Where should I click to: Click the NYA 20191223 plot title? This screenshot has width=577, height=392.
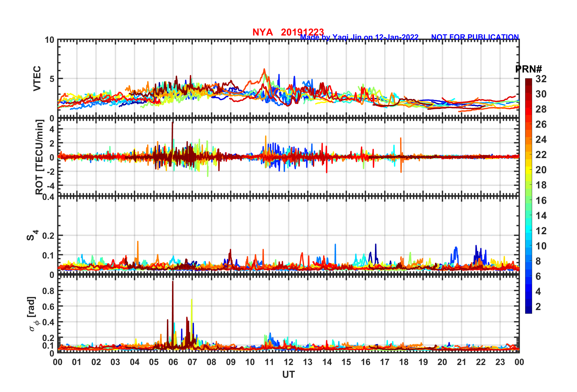pos(288,32)
